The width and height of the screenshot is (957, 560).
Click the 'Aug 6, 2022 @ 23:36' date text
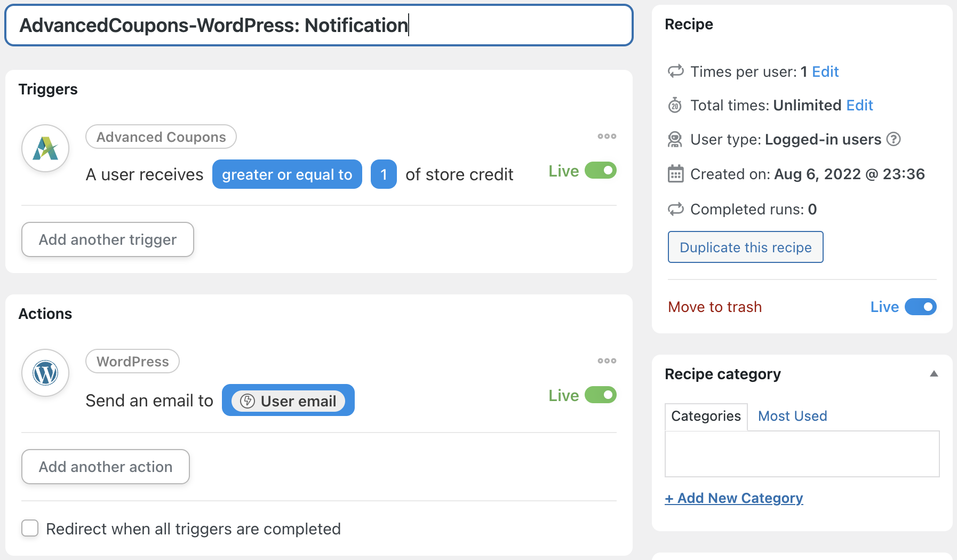(849, 174)
